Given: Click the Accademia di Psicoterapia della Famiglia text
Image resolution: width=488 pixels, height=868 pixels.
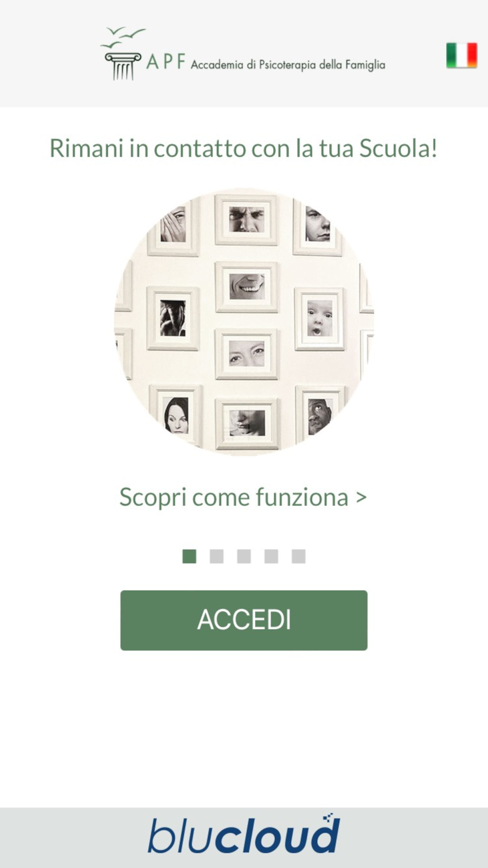Looking at the screenshot, I should click(288, 65).
